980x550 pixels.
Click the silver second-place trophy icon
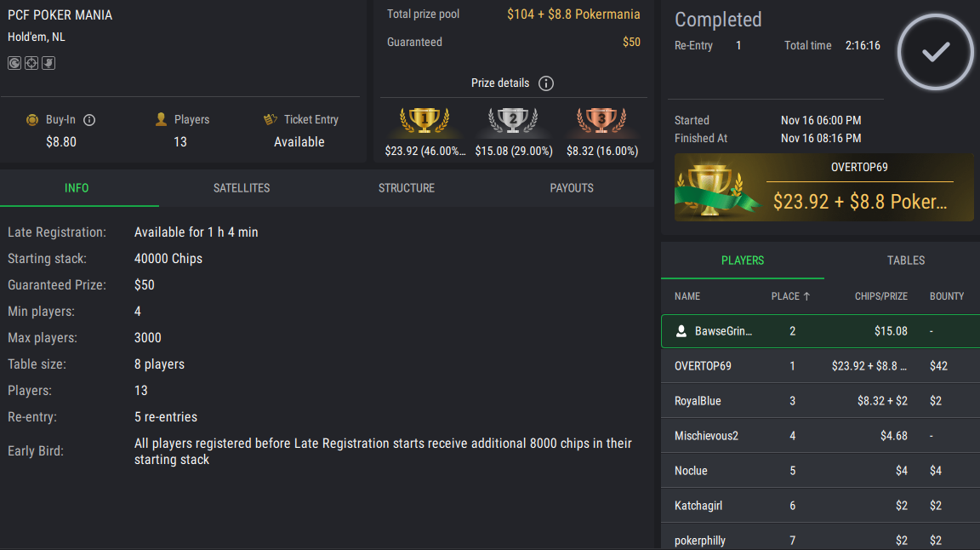tap(513, 121)
